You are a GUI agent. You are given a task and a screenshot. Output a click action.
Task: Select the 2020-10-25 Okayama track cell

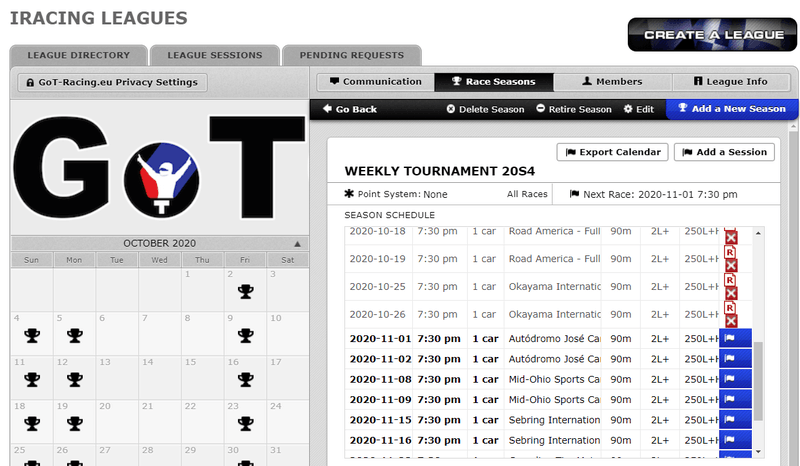pos(554,287)
